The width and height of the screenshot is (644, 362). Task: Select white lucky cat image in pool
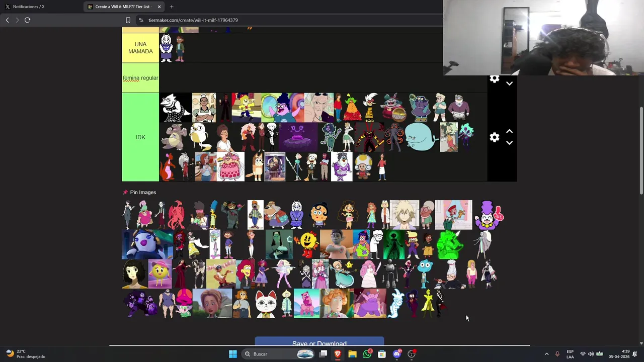point(266,304)
